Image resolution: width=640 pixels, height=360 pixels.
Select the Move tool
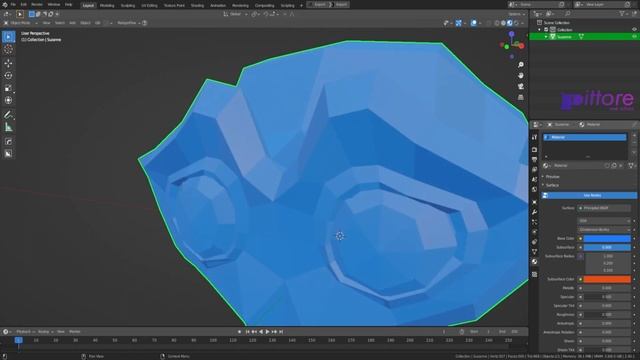(x=8, y=63)
